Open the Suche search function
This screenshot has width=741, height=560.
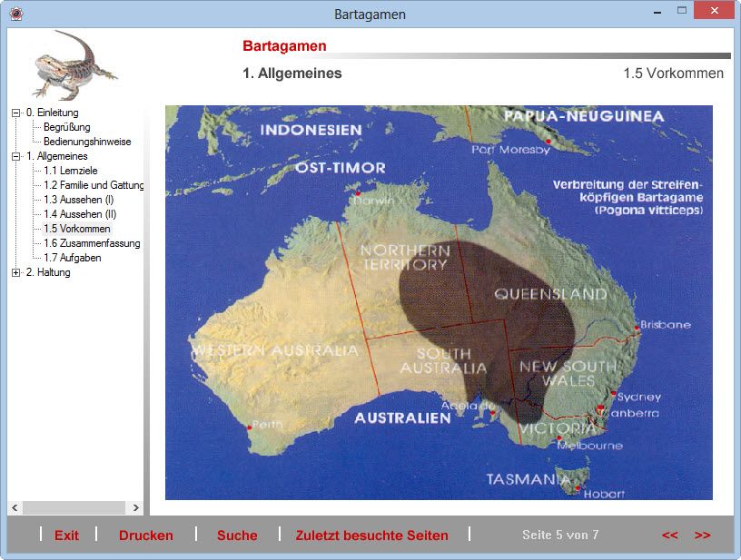(237, 535)
